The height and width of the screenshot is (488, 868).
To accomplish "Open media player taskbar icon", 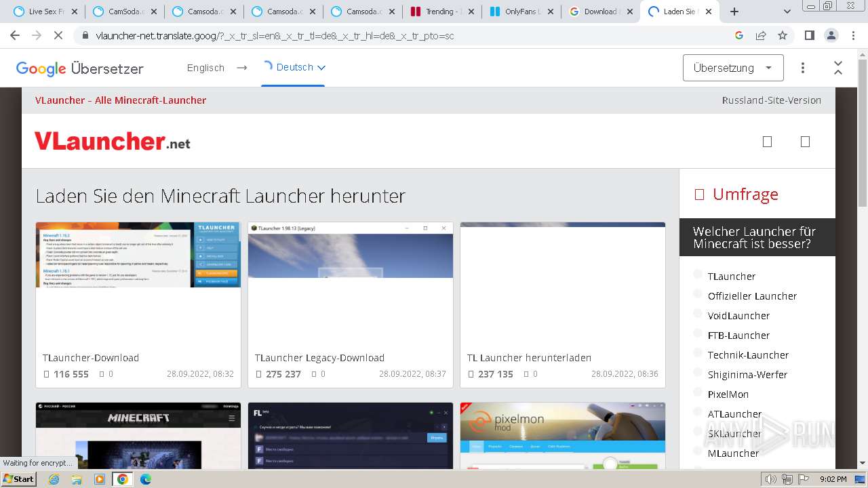I will coord(100,479).
